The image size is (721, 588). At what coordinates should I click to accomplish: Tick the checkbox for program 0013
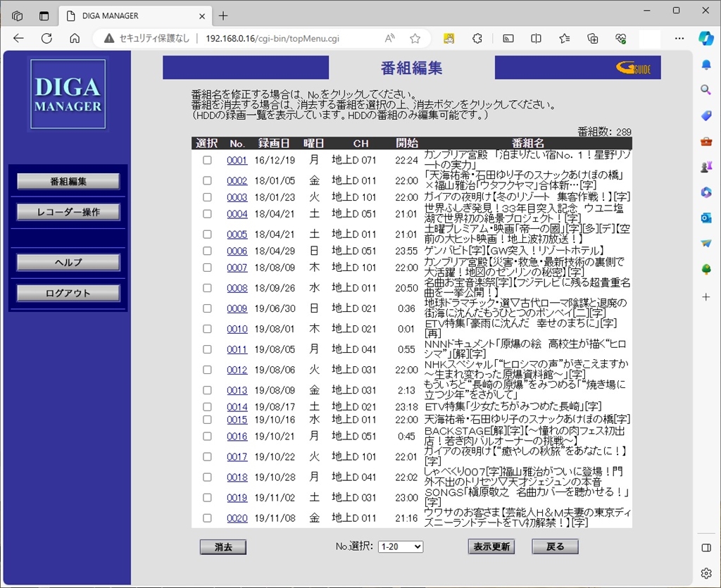[x=208, y=390]
